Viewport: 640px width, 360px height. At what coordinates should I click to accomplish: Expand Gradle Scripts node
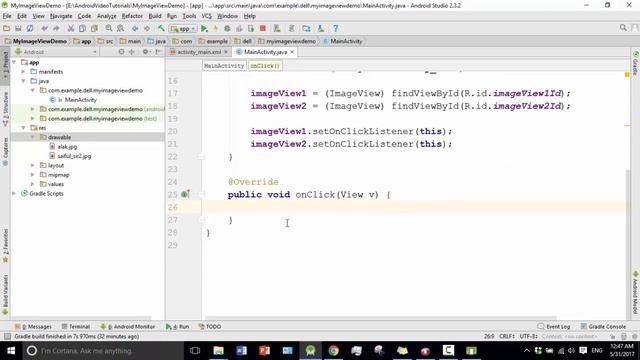click(14, 193)
